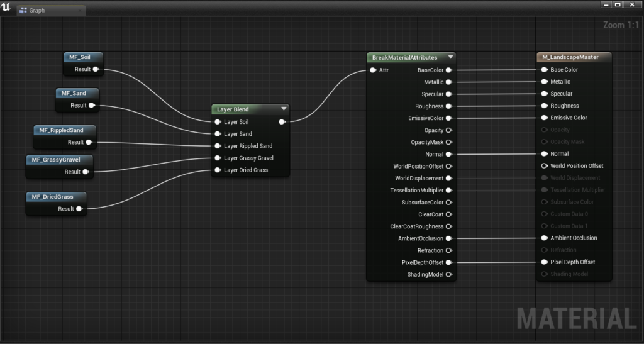
Task: Click the AmbientOcclusion output pin
Action: coord(449,238)
